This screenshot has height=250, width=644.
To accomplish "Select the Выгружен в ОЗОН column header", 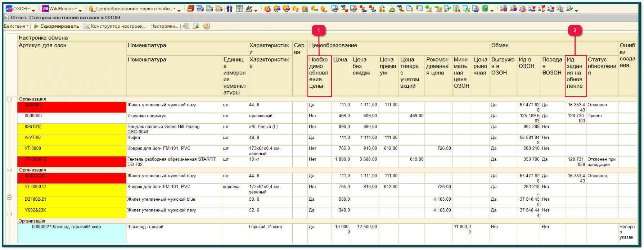I will coord(503,76).
